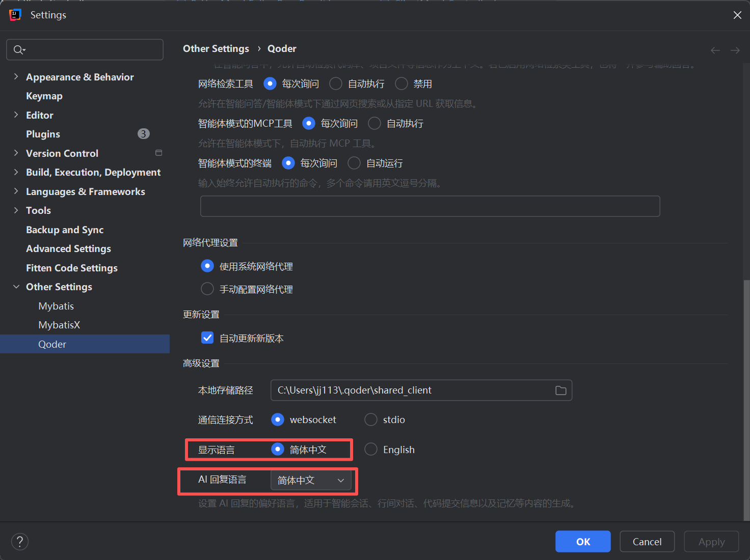Set display language to 简体中文

[278, 450]
